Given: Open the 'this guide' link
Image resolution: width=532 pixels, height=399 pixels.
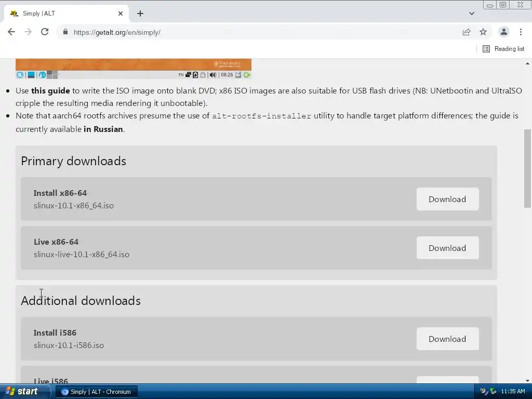Looking at the screenshot, I should pos(50,91).
